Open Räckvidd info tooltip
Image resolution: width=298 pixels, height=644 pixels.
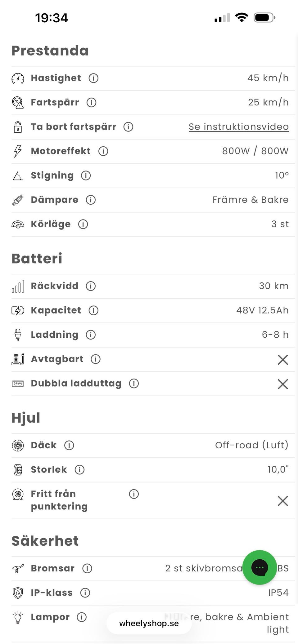pos(91,286)
